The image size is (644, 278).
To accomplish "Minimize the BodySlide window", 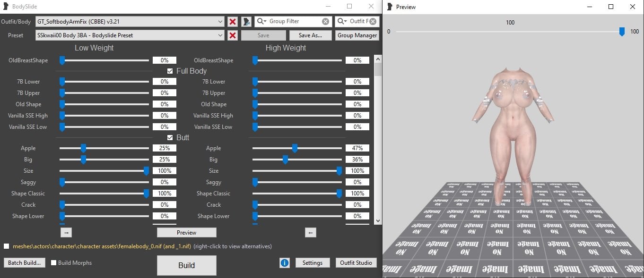I will pyautogui.click(x=328, y=7).
